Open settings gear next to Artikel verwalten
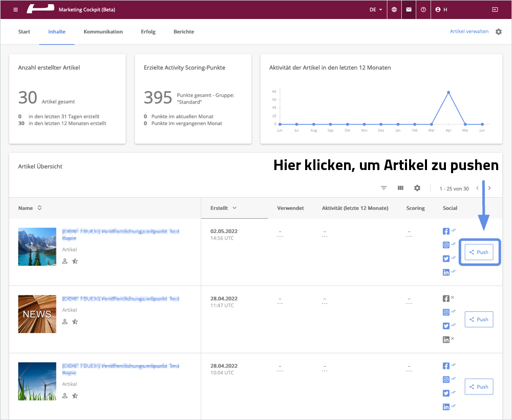This screenshot has height=420, width=512. [499, 32]
